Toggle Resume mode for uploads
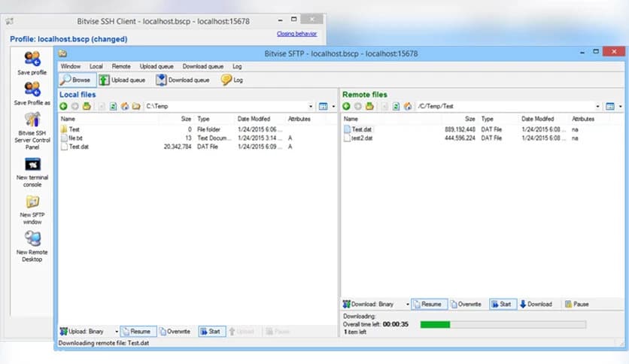 pos(138,332)
